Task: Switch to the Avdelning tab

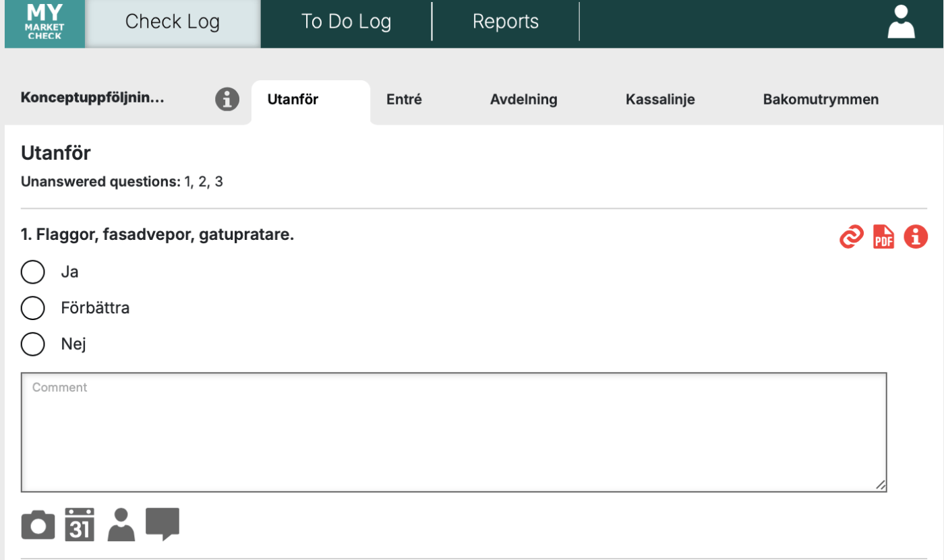Action: [x=523, y=100]
